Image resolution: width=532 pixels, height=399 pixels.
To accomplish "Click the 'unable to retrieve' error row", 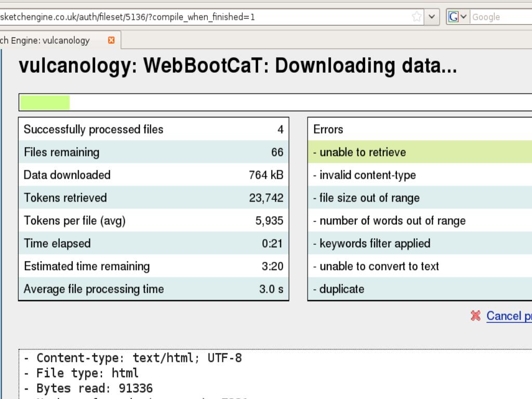I will pyautogui.click(x=420, y=152).
